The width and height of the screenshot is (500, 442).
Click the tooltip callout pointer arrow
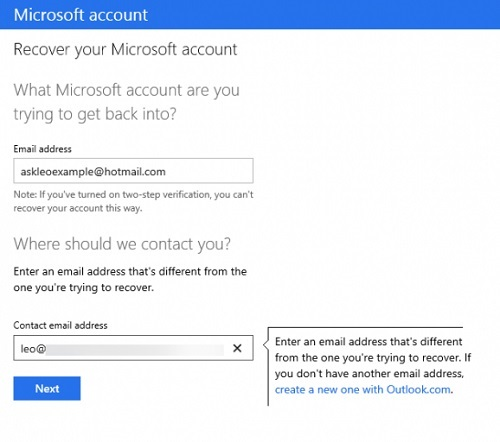[266, 345]
